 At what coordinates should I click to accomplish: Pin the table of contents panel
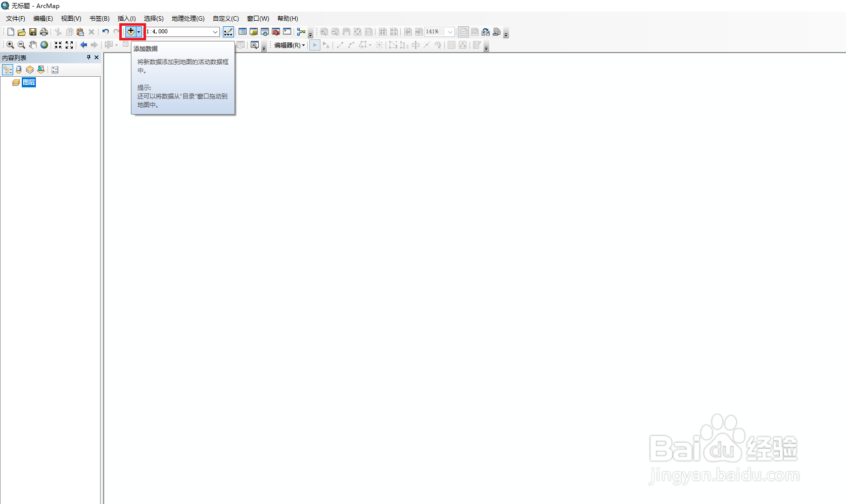88,58
